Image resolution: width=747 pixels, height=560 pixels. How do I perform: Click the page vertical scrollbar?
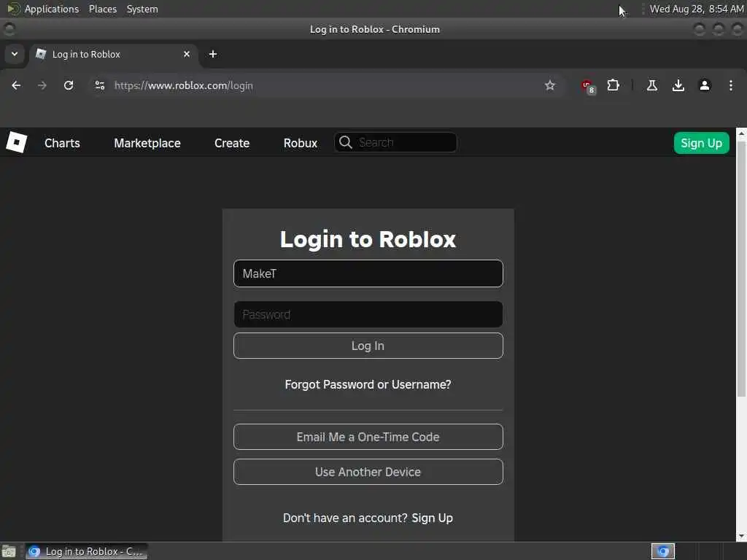(741, 268)
